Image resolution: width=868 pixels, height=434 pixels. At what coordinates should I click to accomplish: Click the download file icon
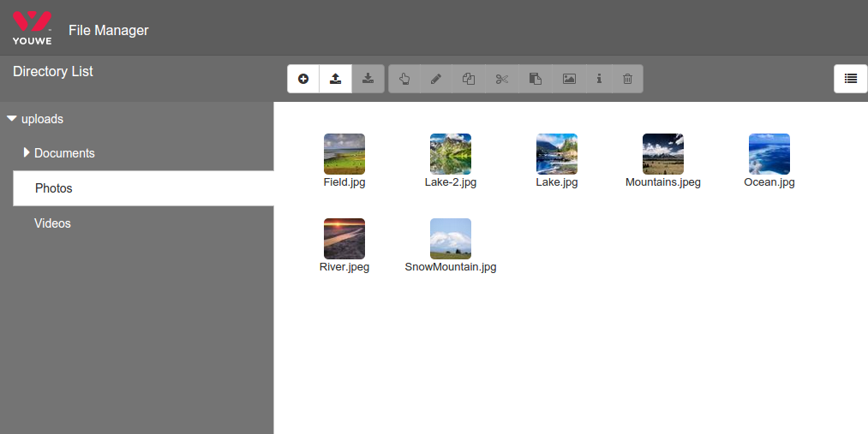(x=368, y=79)
